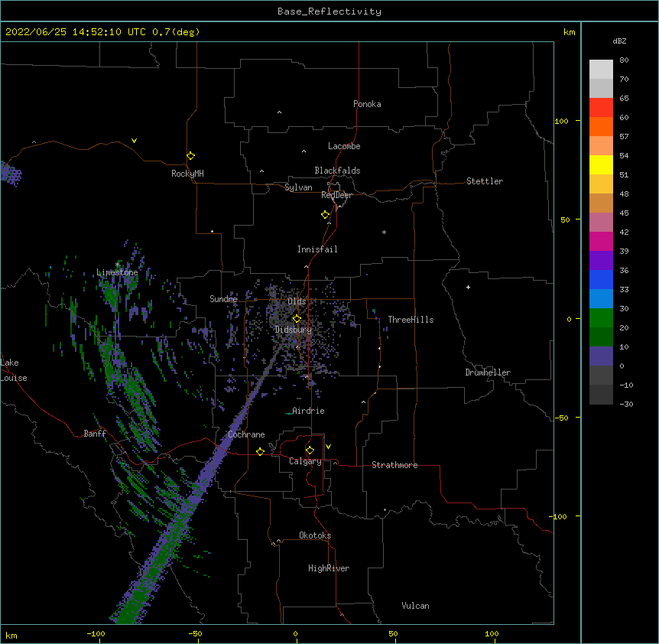The width and height of the screenshot is (659, 644).
Task: Click the Olds town label
Action: tap(297, 301)
